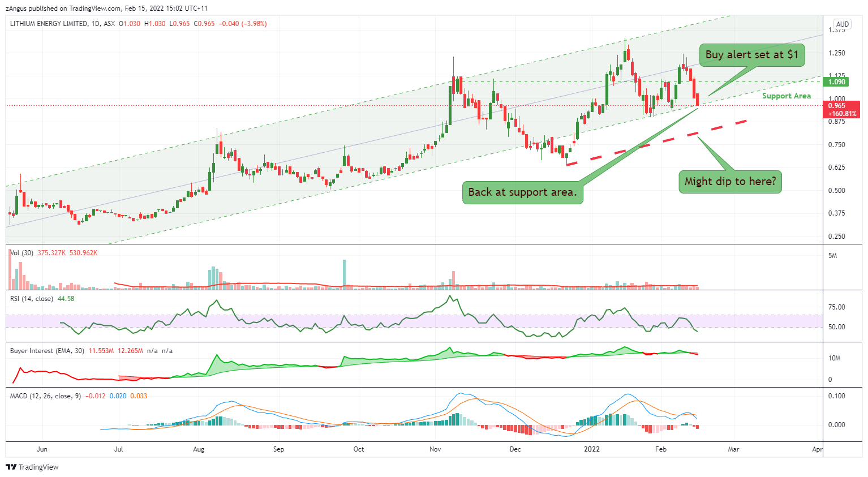This screenshot has height=477, width=868.
Task: Click the 1.250 price axis label
Action: [x=836, y=53]
